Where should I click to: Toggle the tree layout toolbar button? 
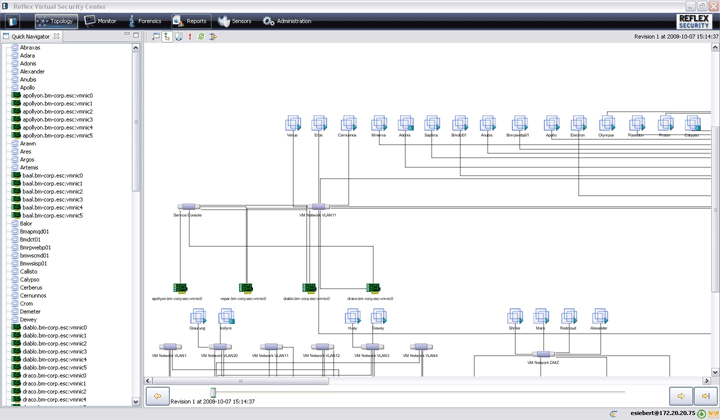[x=167, y=36]
